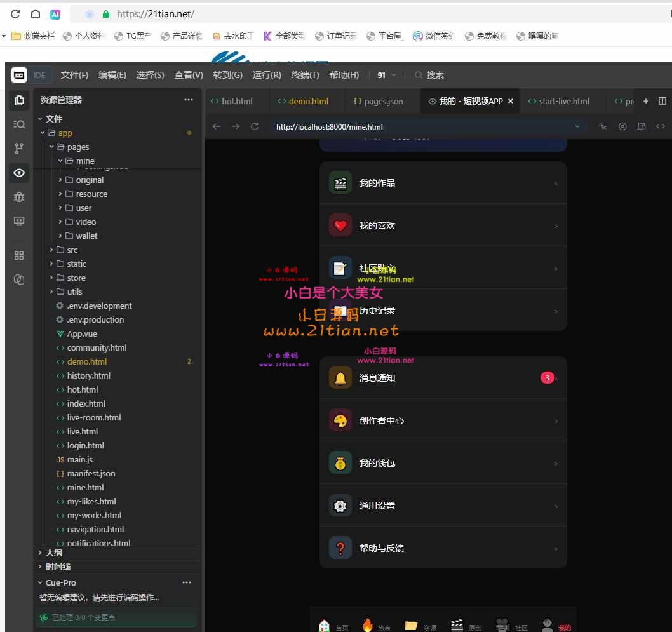This screenshot has height=632, width=672.
Task: Open the 订单记录 bookmark
Action: pos(335,36)
